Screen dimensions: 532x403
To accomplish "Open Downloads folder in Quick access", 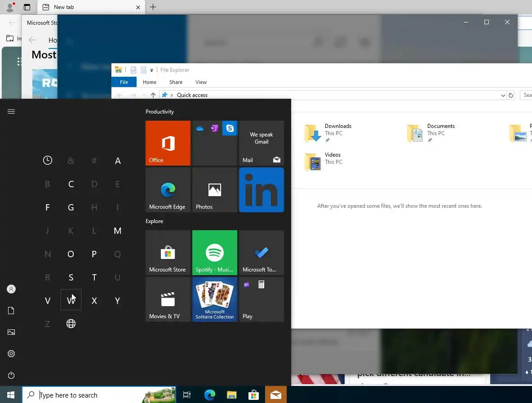I will [x=328, y=132].
